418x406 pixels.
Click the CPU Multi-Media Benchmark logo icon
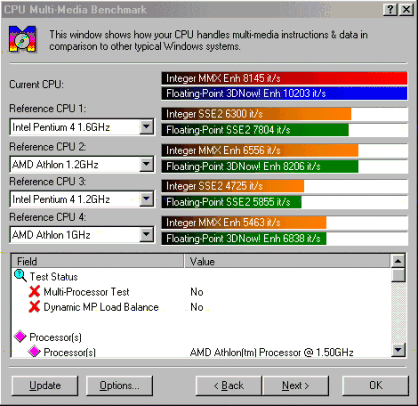coord(22,39)
